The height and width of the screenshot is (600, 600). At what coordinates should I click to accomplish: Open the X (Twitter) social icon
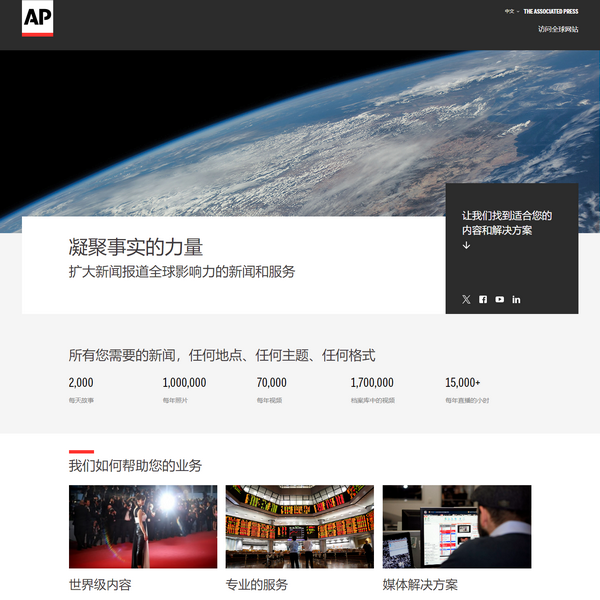coord(466,299)
